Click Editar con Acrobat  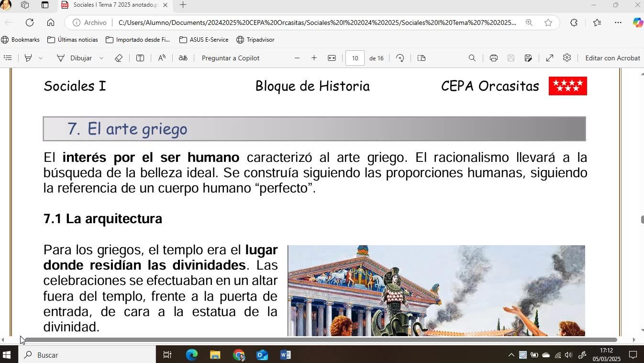tap(612, 58)
